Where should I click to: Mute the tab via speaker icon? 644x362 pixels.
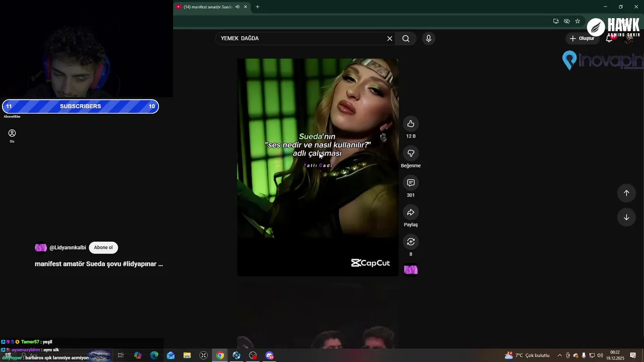tap(237, 7)
